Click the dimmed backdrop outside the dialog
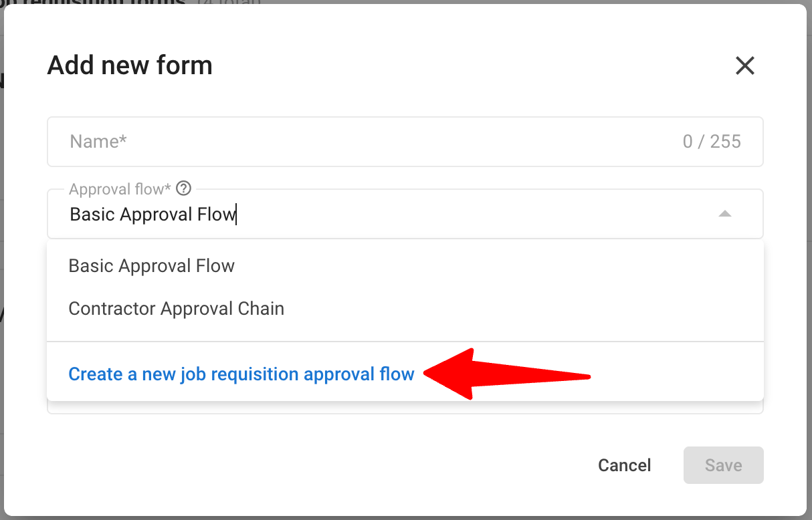The height and width of the screenshot is (520, 812). click(x=809, y=267)
